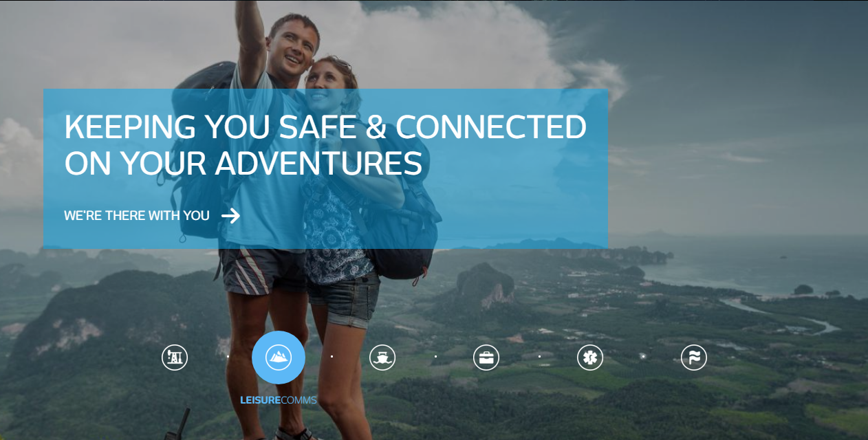Click the dot between oil rig and mountain icons

tap(228, 357)
